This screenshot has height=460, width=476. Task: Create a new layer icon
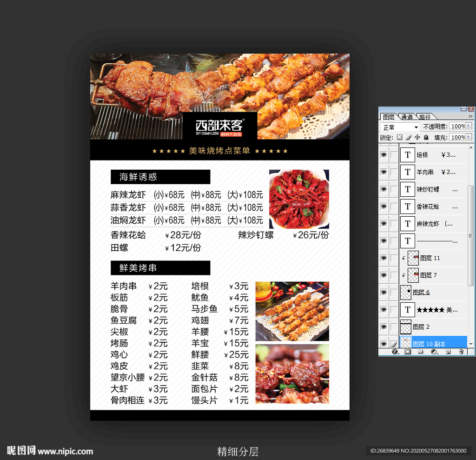[x=448, y=352]
